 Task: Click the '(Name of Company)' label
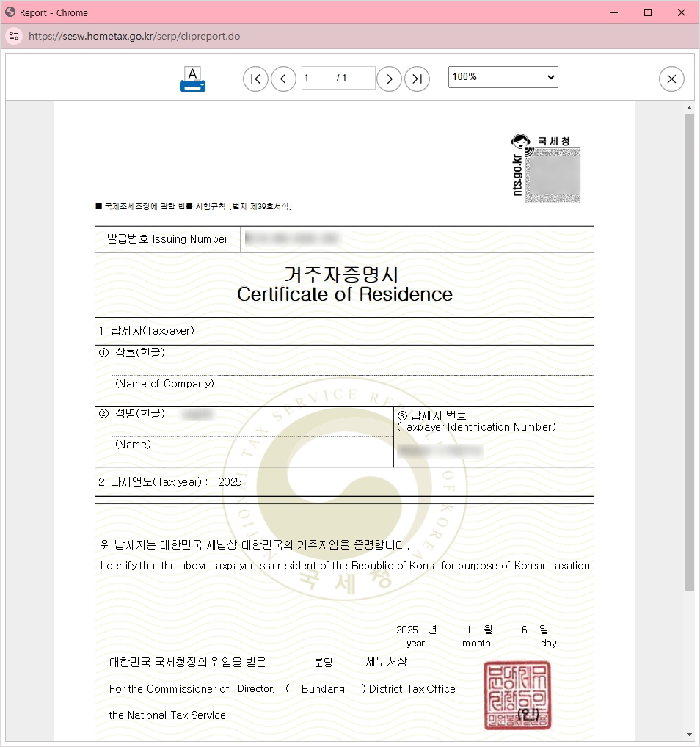[x=164, y=384]
